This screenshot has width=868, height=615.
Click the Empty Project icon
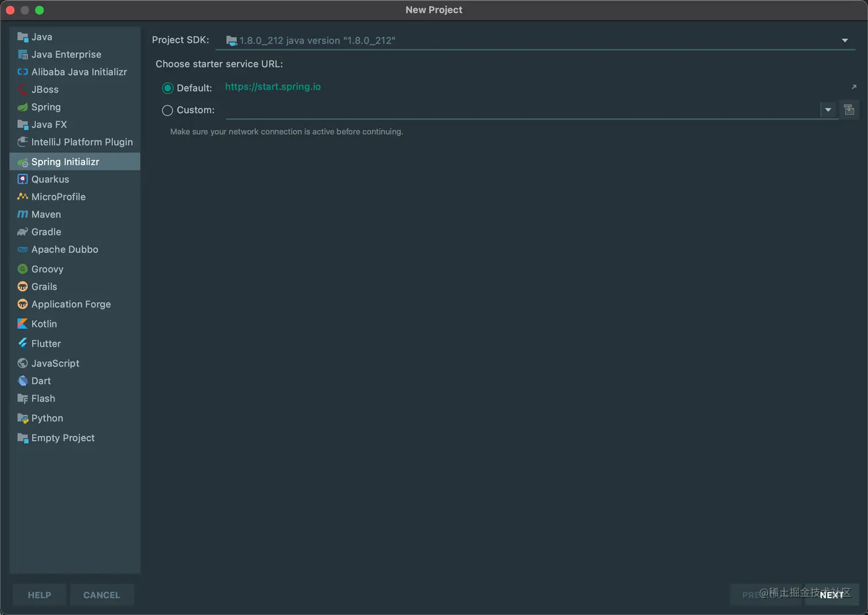[x=23, y=438]
